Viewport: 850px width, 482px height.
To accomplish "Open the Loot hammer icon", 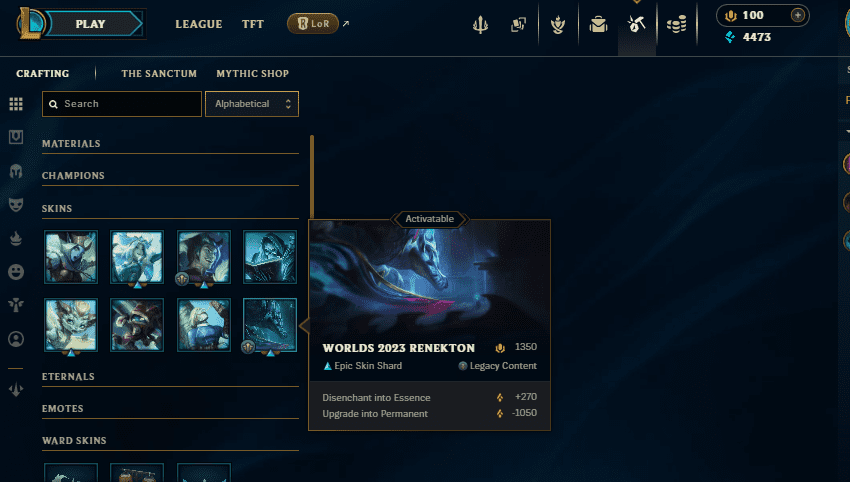I will [x=636, y=24].
